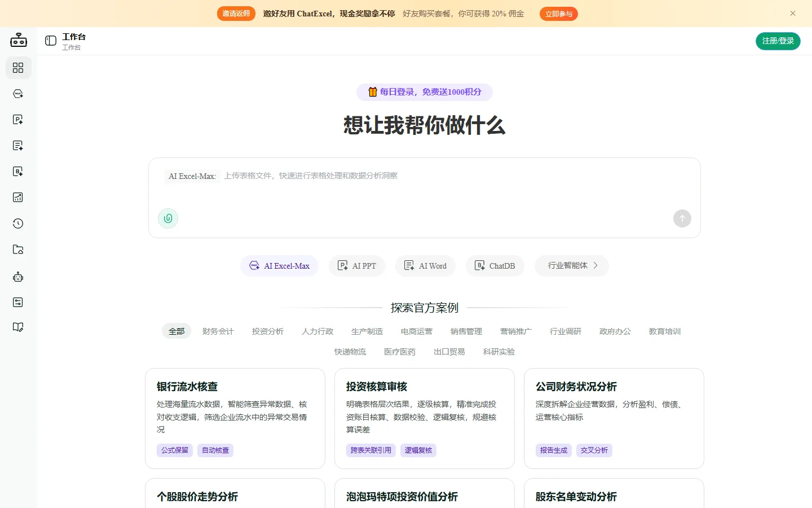
Task: Click the 每日登录,免费送1000积分 badge
Action: pos(425,92)
